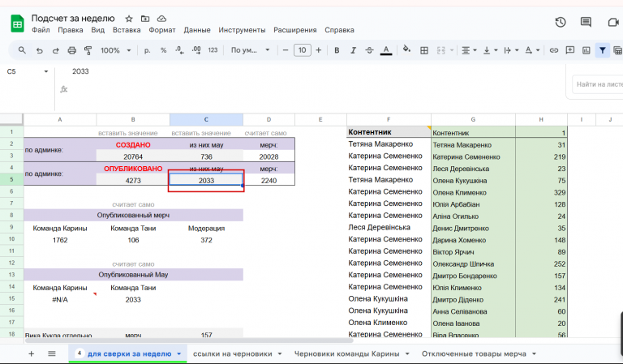This screenshot has height=364, width=623.
Task: Undo the last action
Action: pyautogui.click(x=39, y=50)
